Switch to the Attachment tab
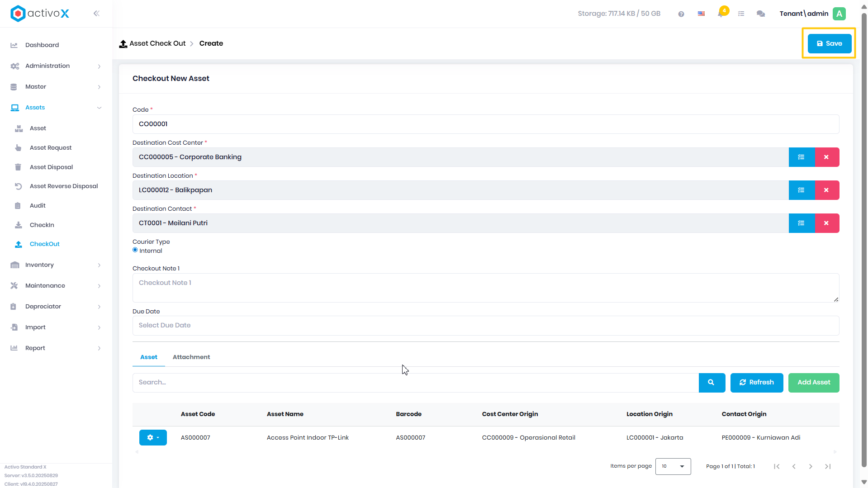The height and width of the screenshot is (488, 868). tap(191, 357)
